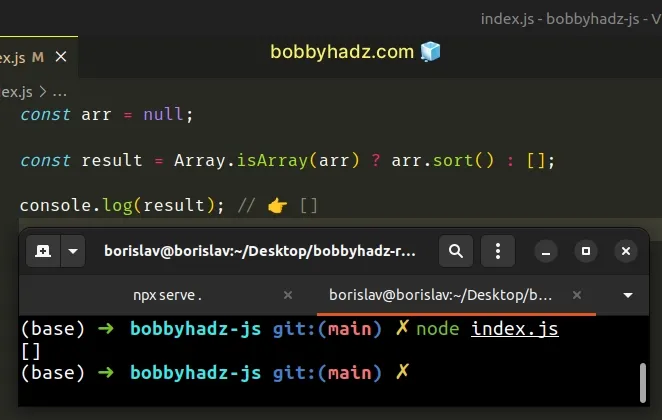Open the new-tab dropdown arrow in the terminal header
The height and width of the screenshot is (420, 662).
(x=73, y=251)
